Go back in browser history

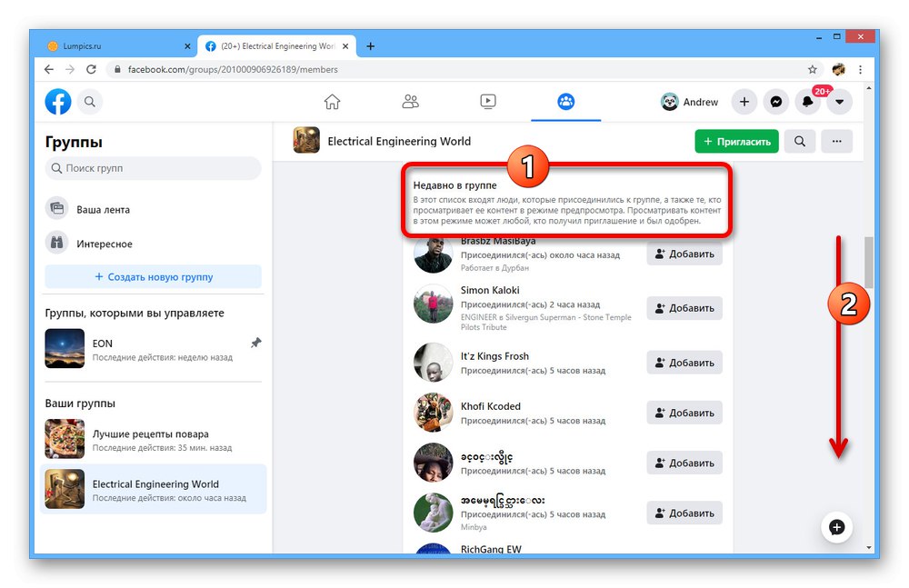point(49,70)
